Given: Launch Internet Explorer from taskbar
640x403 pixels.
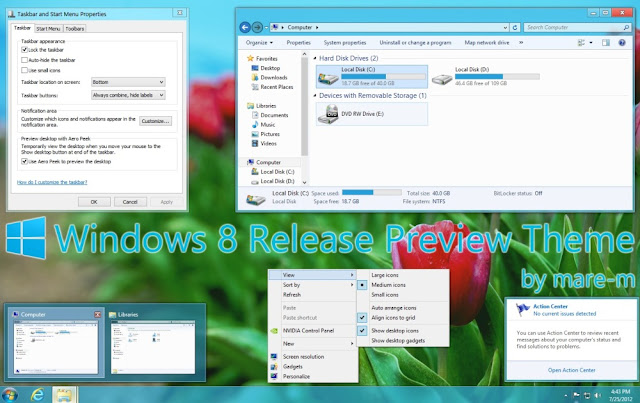Looking at the screenshot, I should (37, 395).
